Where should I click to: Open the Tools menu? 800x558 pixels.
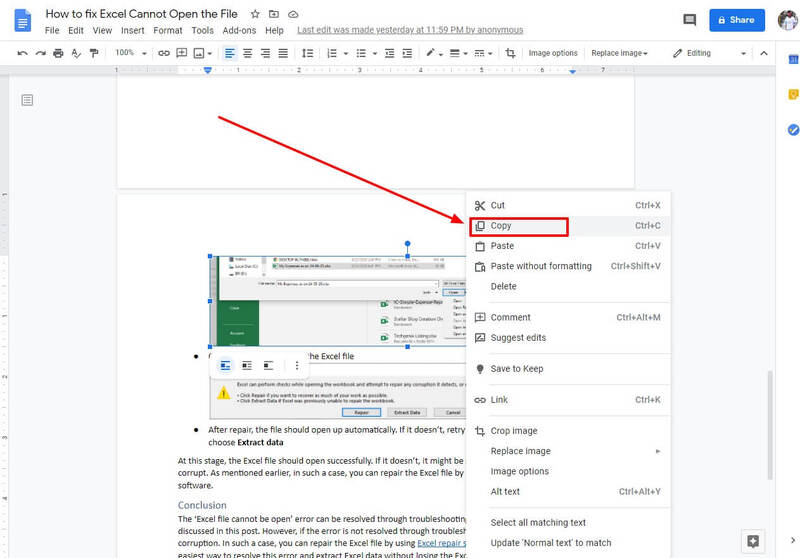(x=203, y=31)
